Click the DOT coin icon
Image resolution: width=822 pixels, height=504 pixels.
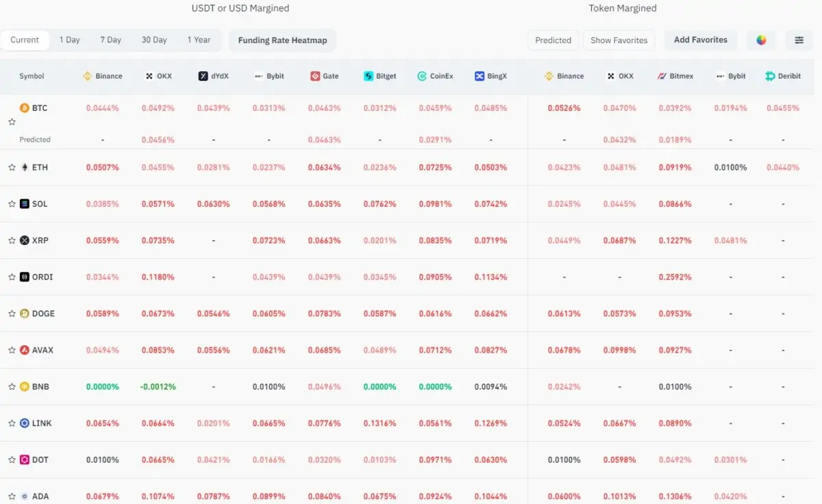[x=25, y=460]
